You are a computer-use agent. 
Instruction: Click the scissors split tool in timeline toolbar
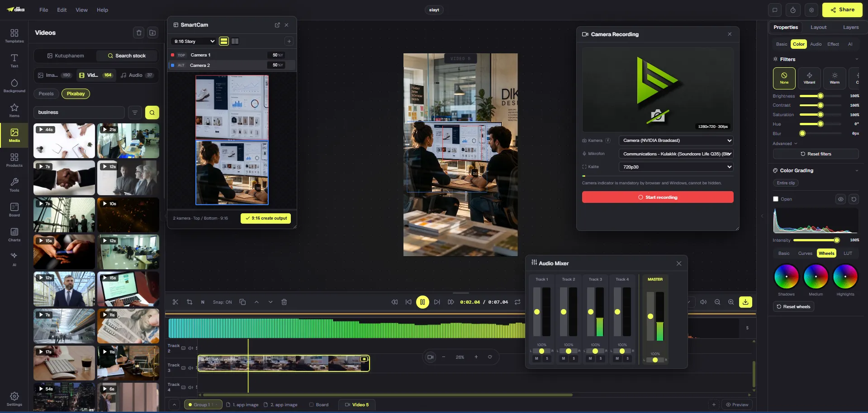175,302
